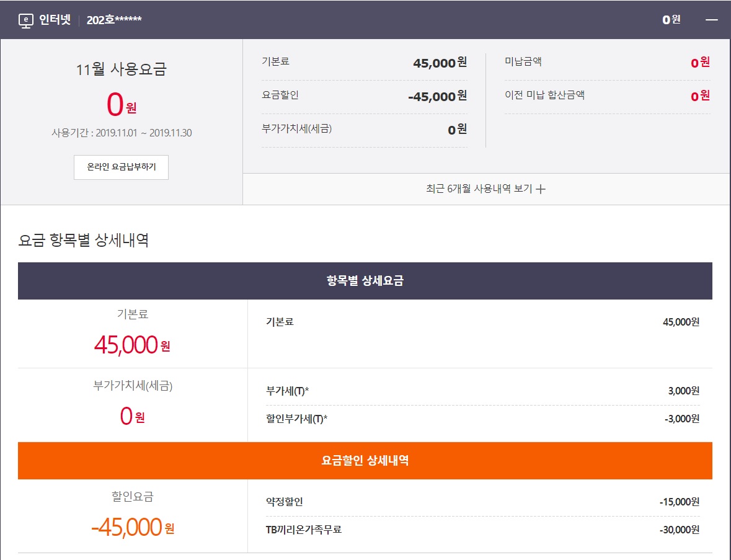
Task: Click the 이전 미납 합산금액 row
Action: [606, 96]
